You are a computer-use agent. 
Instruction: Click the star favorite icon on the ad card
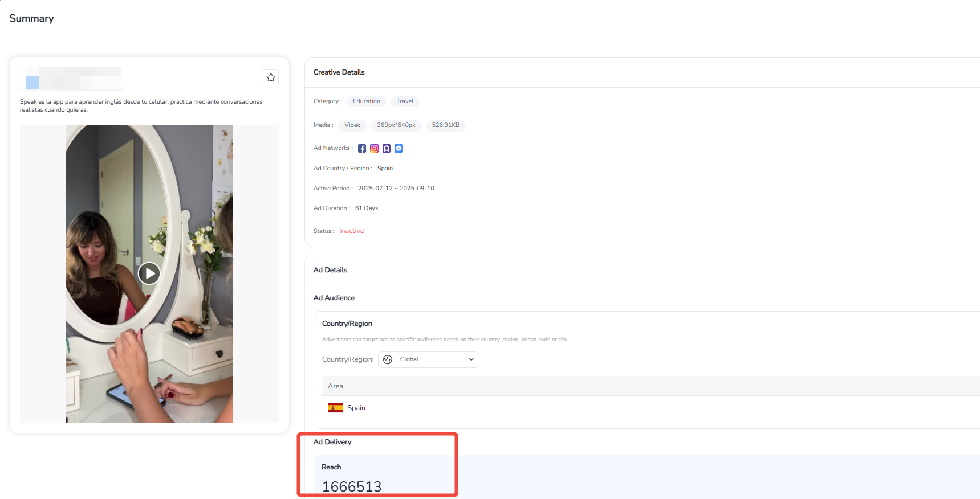click(x=271, y=77)
